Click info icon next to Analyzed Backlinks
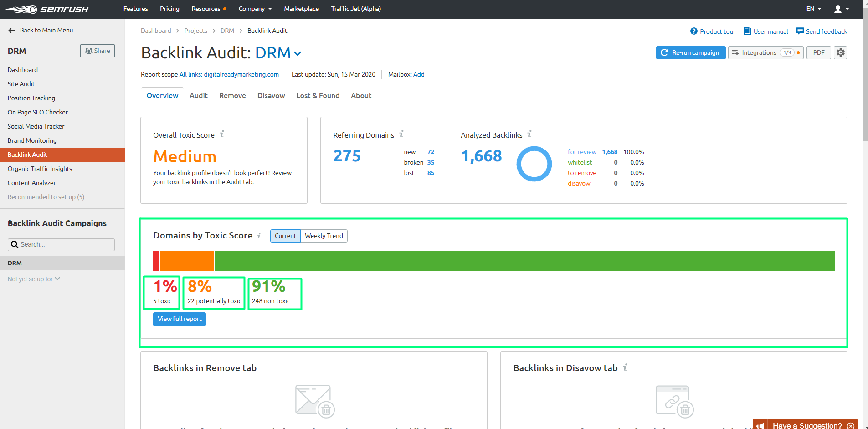The image size is (868, 429). (x=529, y=134)
